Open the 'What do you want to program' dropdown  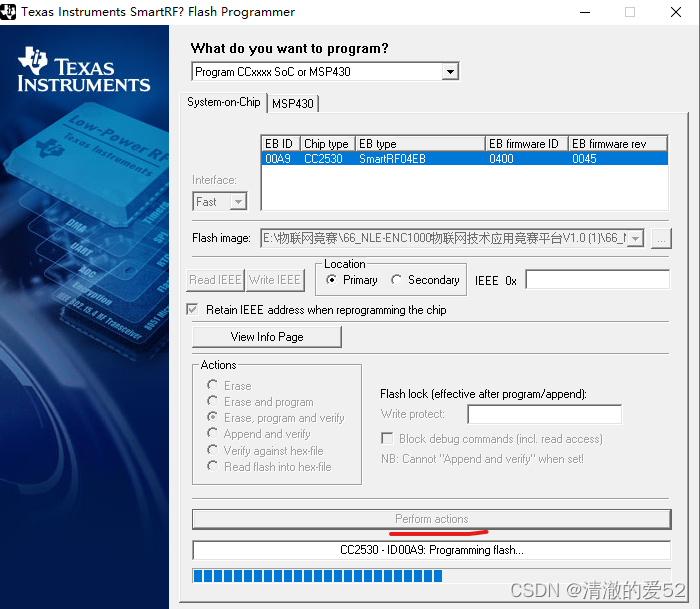[x=450, y=71]
